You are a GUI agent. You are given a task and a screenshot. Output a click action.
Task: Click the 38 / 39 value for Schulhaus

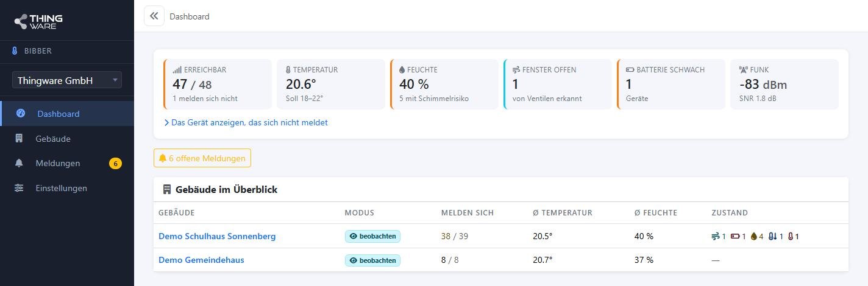point(455,236)
